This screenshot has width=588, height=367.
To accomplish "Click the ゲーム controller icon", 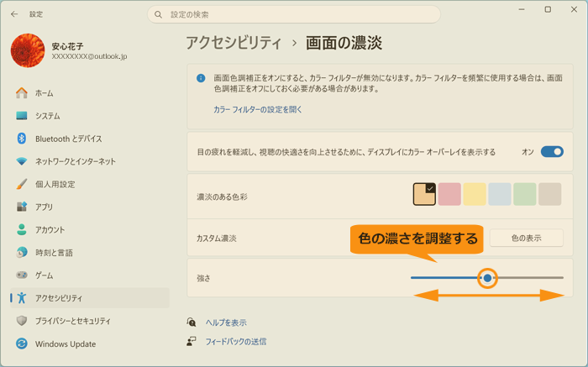I will pos(22,275).
